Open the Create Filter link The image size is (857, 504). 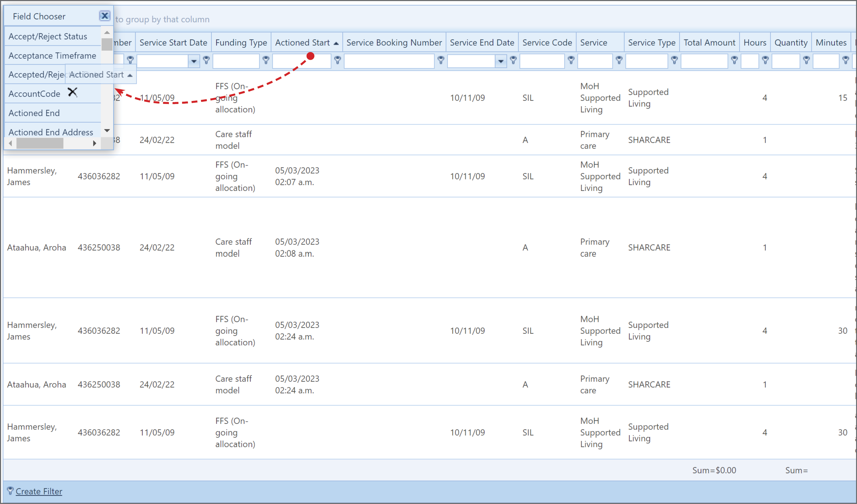click(x=39, y=491)
